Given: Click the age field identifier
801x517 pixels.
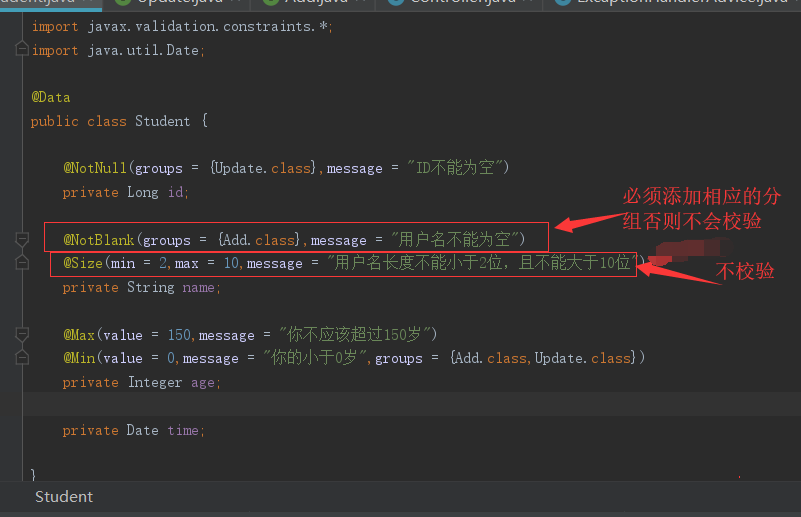Looking at the screenshot, I should pos(201,382).
